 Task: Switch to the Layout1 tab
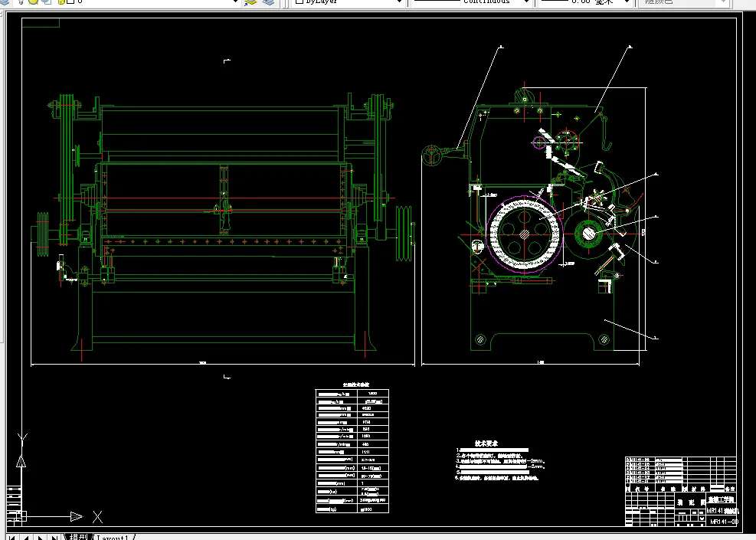113,537
